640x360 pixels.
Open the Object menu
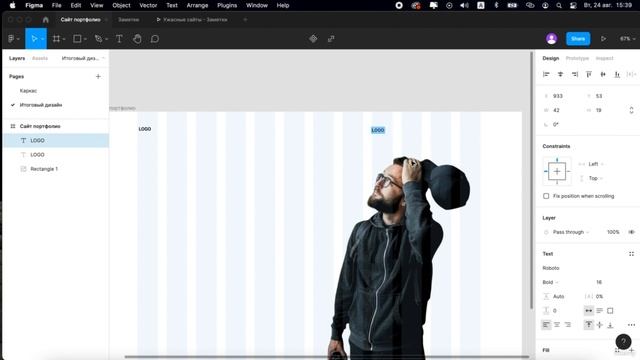click(x=121, y=5)
